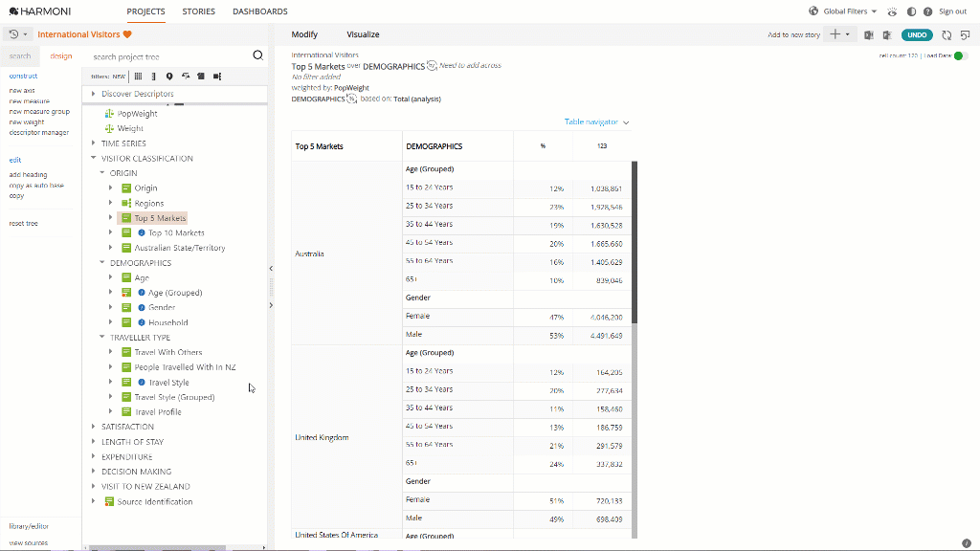The image size is (980, 551).
Task: Open the STORIES tab
Action: pyautogui.click(x=199, y=11)
